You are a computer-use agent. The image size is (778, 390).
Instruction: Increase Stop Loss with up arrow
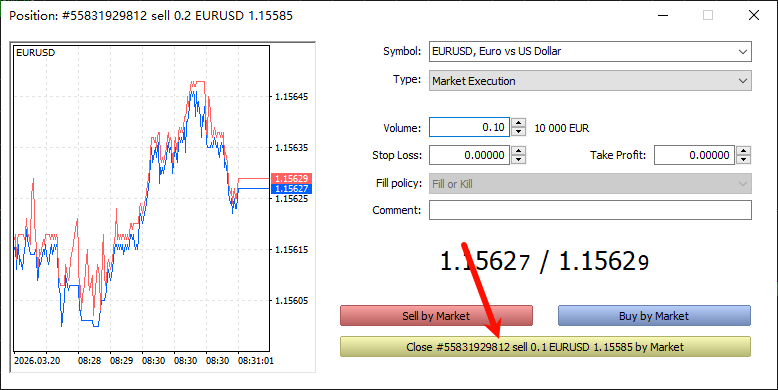pos(519,151)
